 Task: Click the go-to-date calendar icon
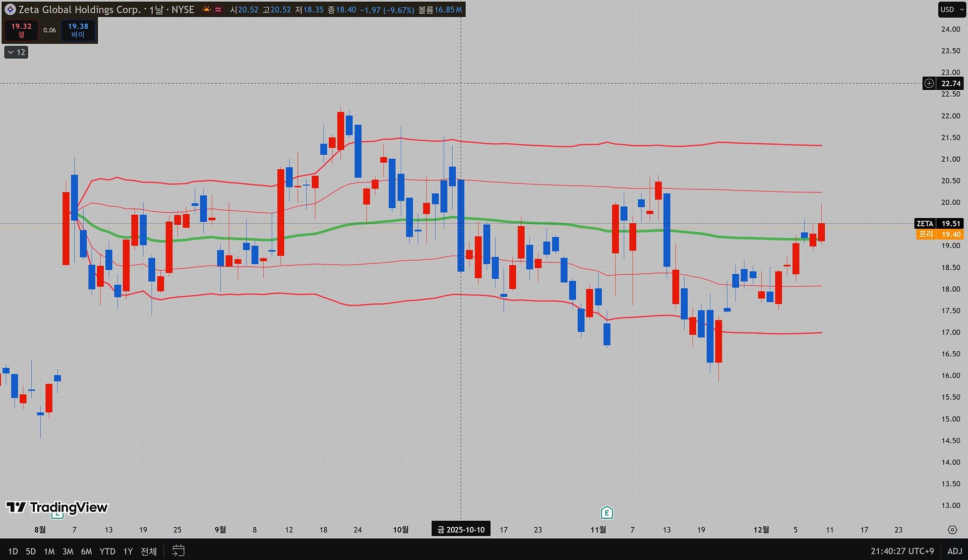point(178,550)
